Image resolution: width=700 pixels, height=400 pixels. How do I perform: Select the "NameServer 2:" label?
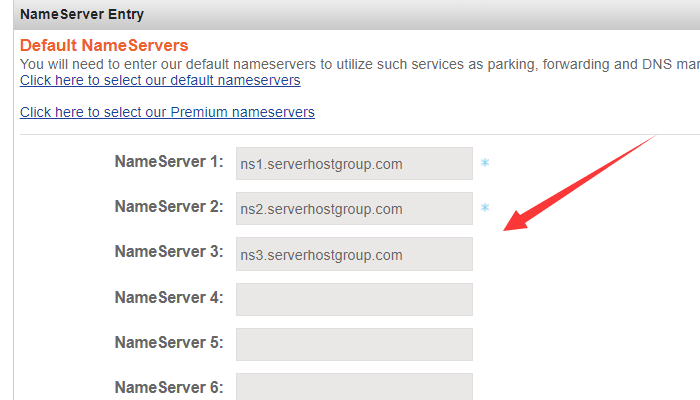click(x=169, y=207)
